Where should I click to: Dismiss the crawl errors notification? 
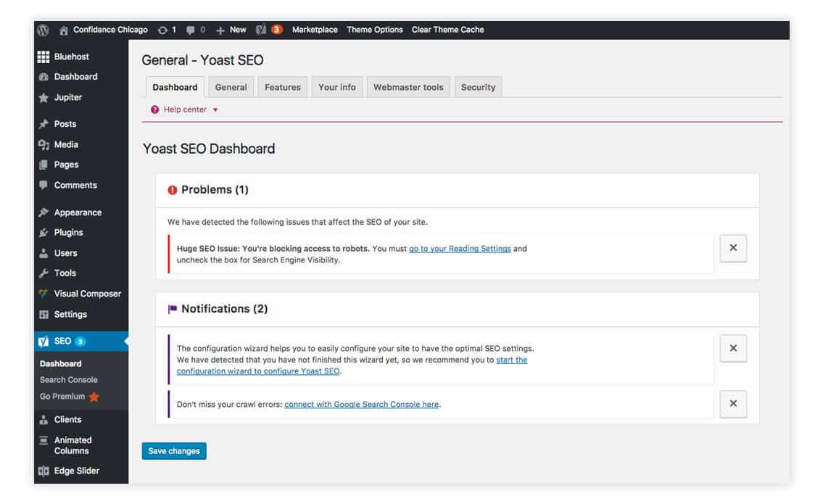click(x=733, y=404)
